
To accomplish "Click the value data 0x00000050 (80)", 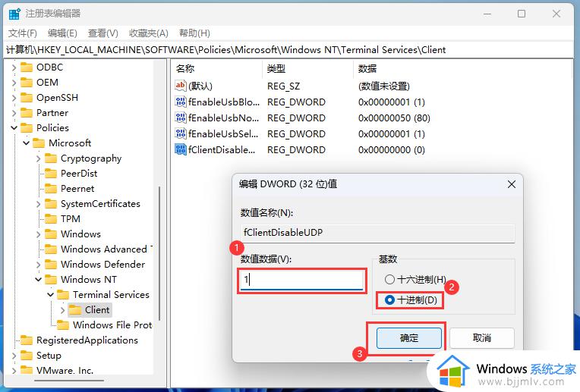I will pyautogui.click(x=394, y=118).
